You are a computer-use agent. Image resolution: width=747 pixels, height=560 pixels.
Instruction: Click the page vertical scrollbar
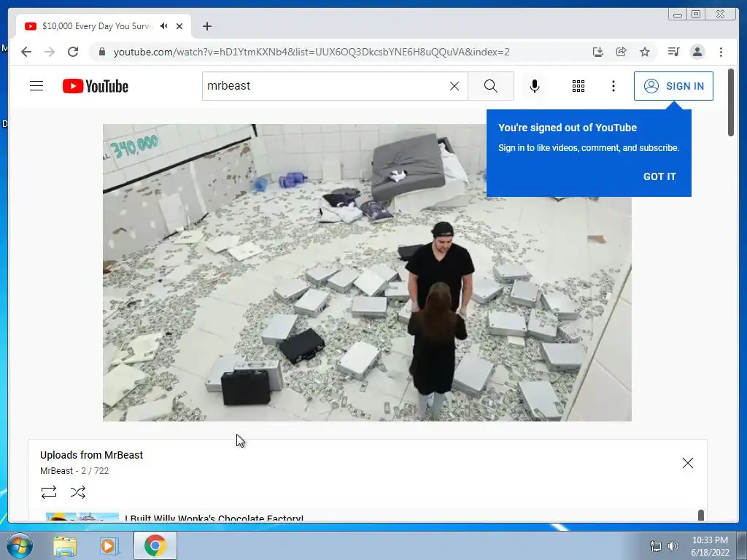pyautogui.click(x=731, y=102)
